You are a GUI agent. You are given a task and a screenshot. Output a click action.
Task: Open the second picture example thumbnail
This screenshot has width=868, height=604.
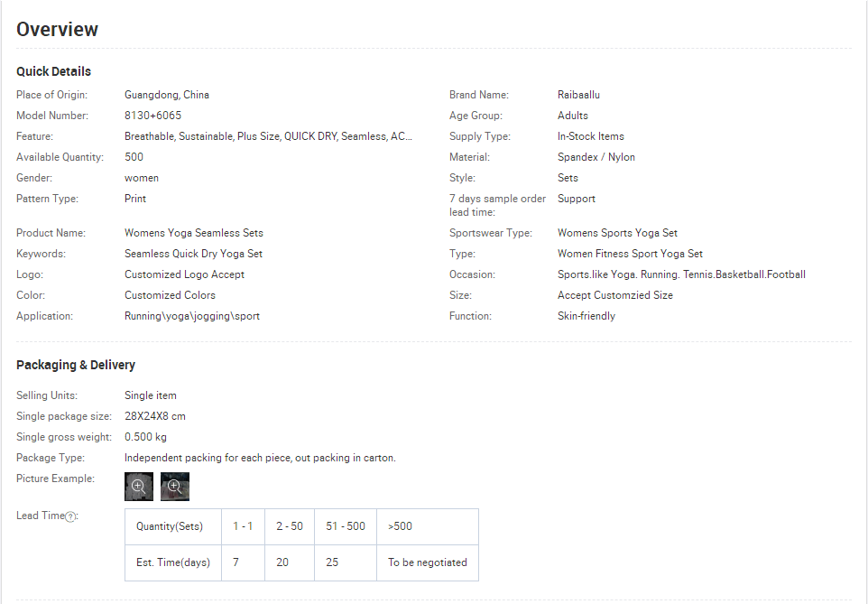click(175, 487)
